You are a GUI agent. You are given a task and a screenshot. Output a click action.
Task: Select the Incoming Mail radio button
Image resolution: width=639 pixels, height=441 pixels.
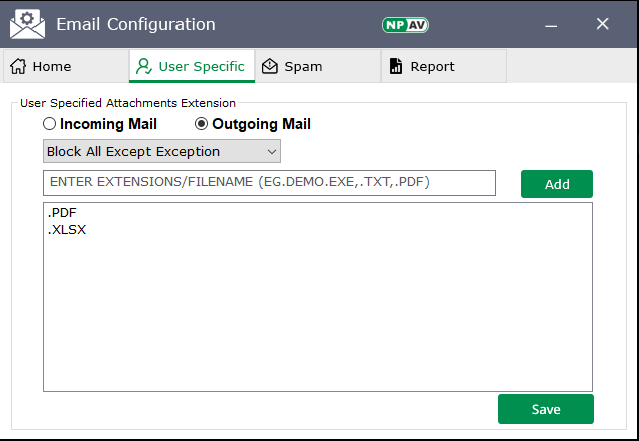(x=49, y=125)
